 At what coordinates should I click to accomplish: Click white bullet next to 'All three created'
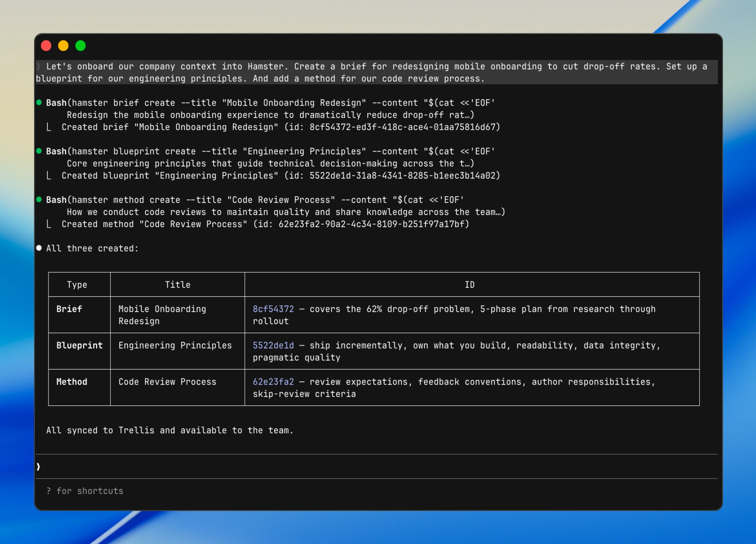click(39, 248)
